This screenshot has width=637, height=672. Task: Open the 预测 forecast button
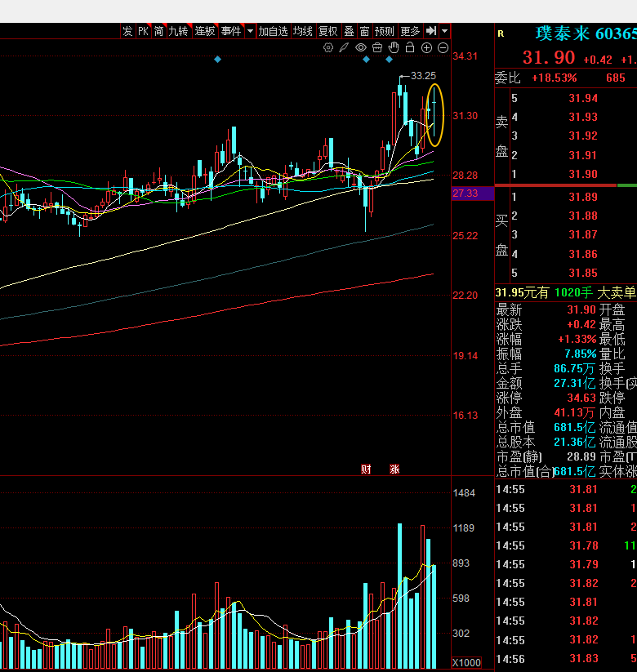(x=385, y=31)
